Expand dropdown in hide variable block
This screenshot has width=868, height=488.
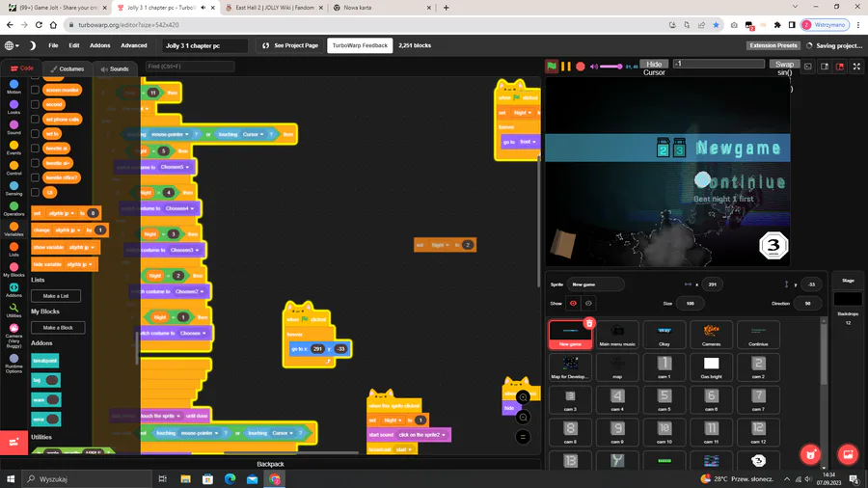pos(79,264)
